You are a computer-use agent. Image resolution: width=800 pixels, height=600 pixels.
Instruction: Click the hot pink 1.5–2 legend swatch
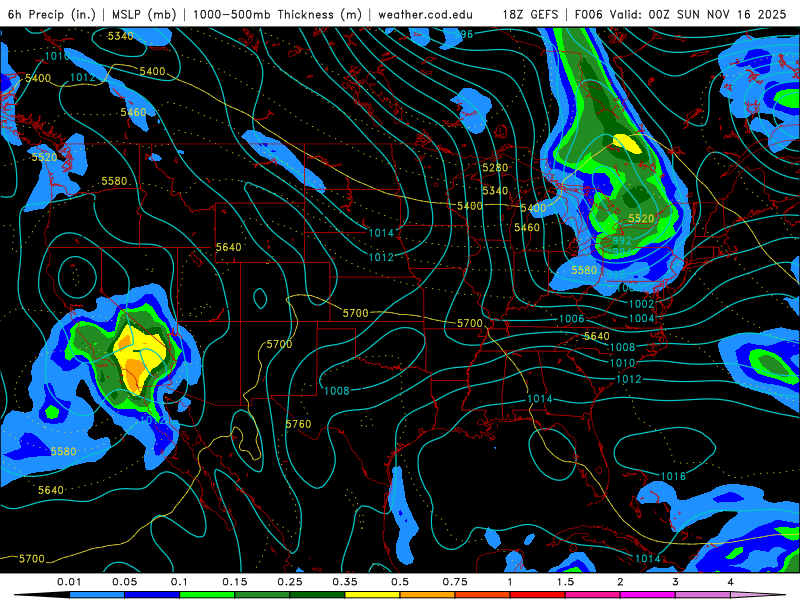pyautogui.click(x=593, y=595)
